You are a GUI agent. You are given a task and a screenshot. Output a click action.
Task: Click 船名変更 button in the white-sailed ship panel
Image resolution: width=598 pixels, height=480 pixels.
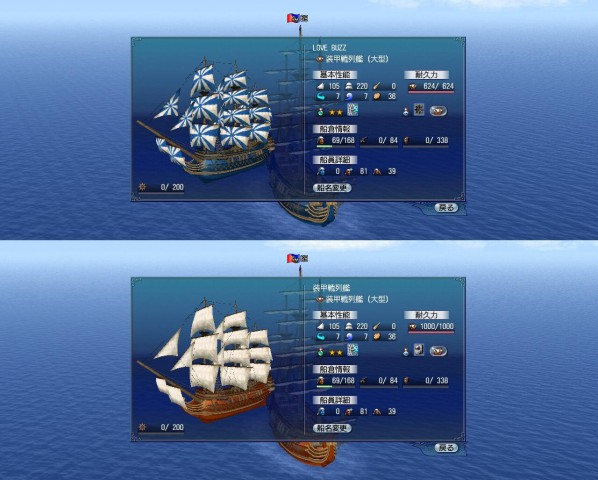click(x=332, y=428)
